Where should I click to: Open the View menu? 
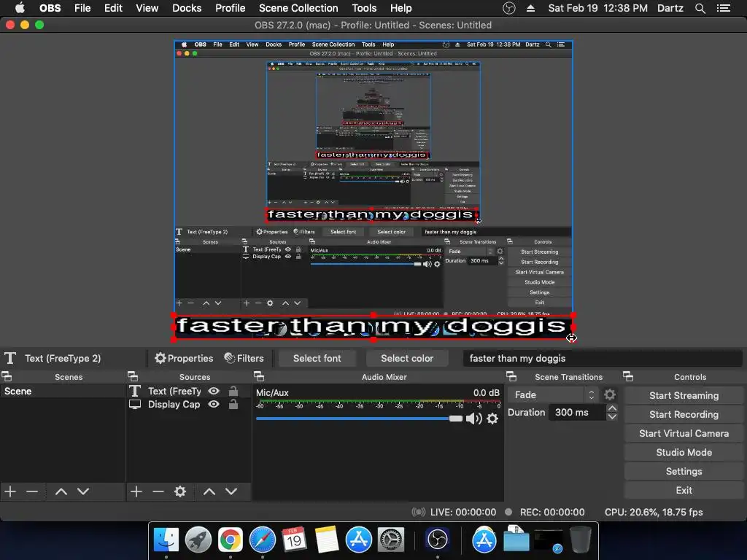tap(147, 8)
